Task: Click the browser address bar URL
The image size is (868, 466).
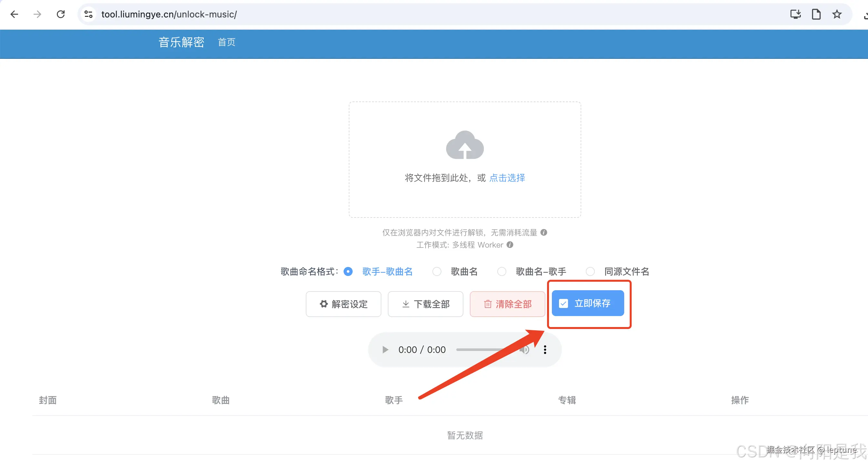Action: pyautogui.click(x=169, y=14)
